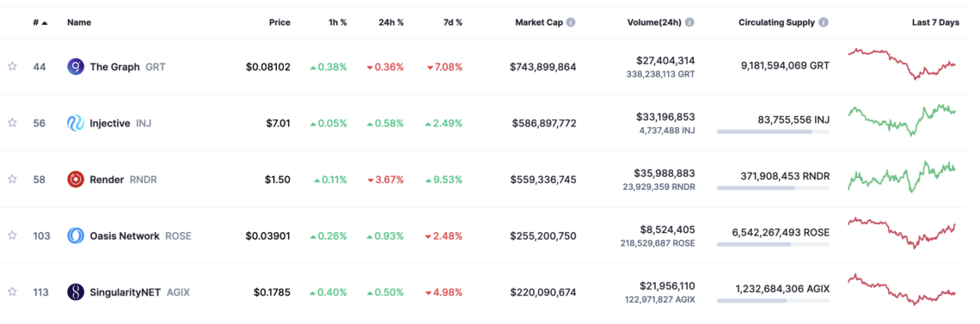Click the GRT ticker symbol
This screenshot has width=980, height=324.
155,67
